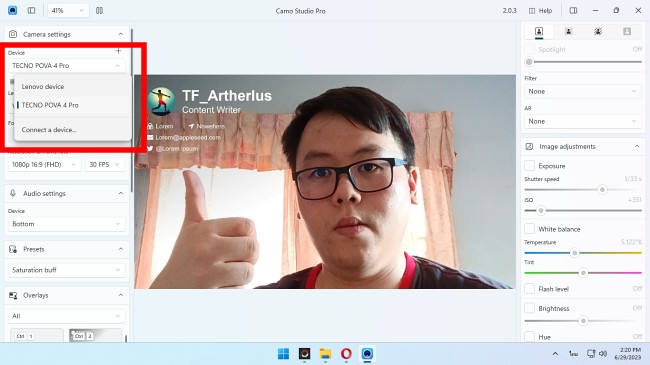This screenshot has width=650, height=365.
Task: Open the Help button
Action: 541,11
